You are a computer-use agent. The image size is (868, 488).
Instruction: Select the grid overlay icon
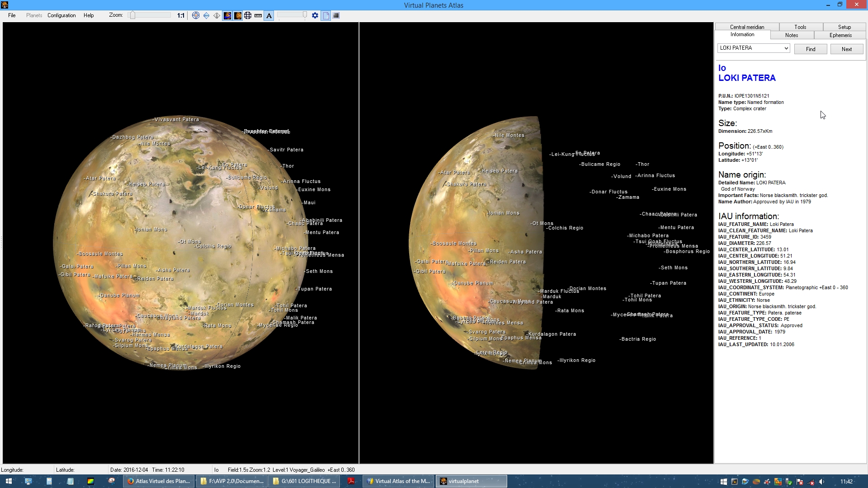pos(247,15)
